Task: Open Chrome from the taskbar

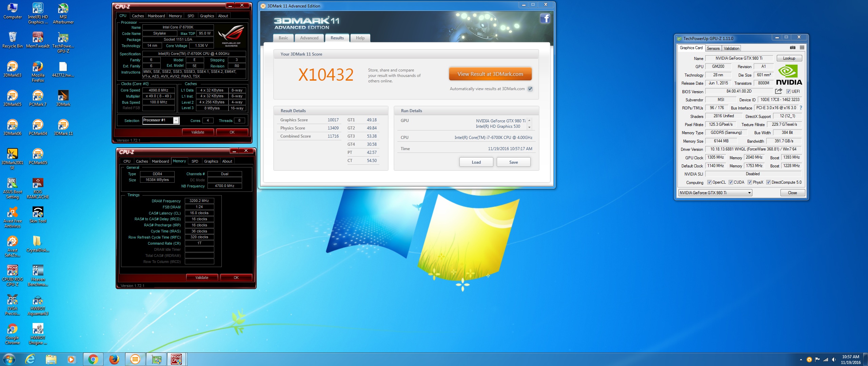Action: point(93,359)
